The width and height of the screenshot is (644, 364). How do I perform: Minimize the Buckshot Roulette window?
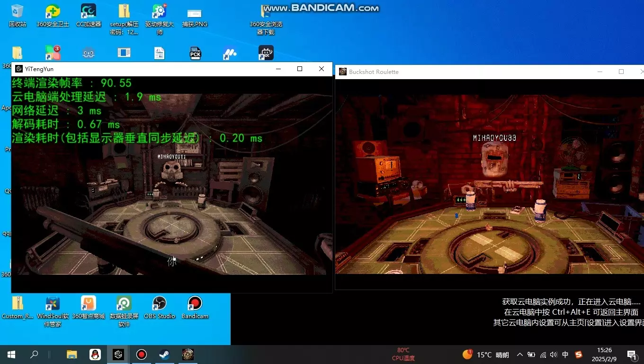click(x=600, y=72)
